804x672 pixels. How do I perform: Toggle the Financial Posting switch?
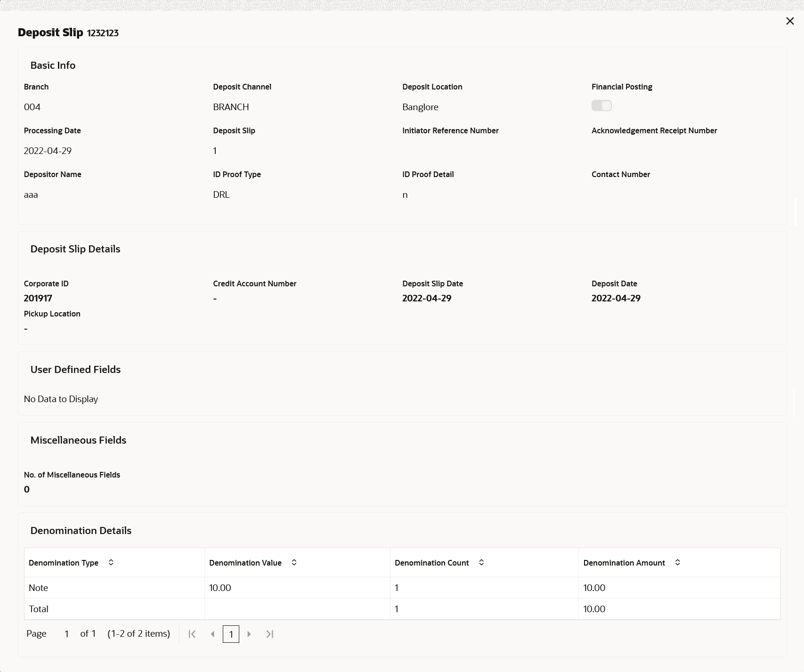coord(601,106)
